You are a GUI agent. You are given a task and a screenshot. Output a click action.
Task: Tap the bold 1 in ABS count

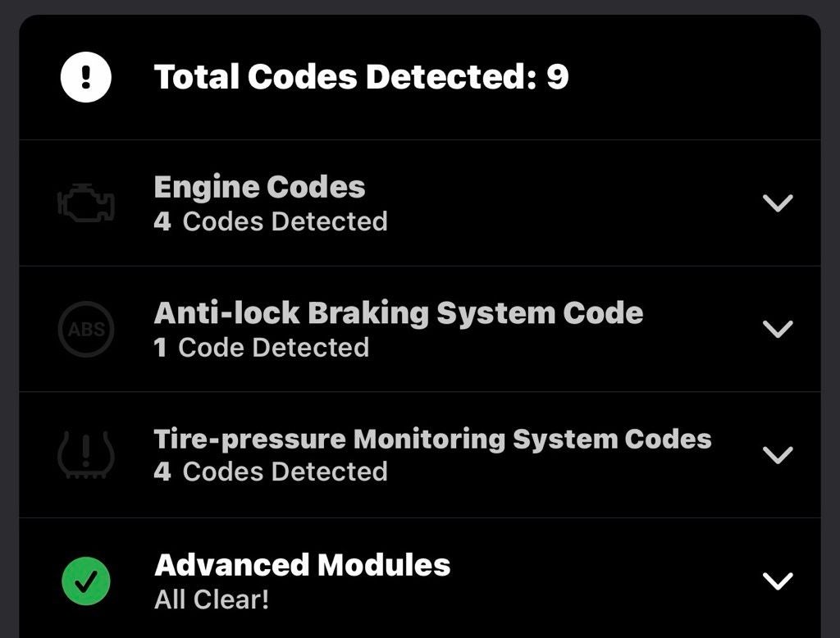click(160, 348)
